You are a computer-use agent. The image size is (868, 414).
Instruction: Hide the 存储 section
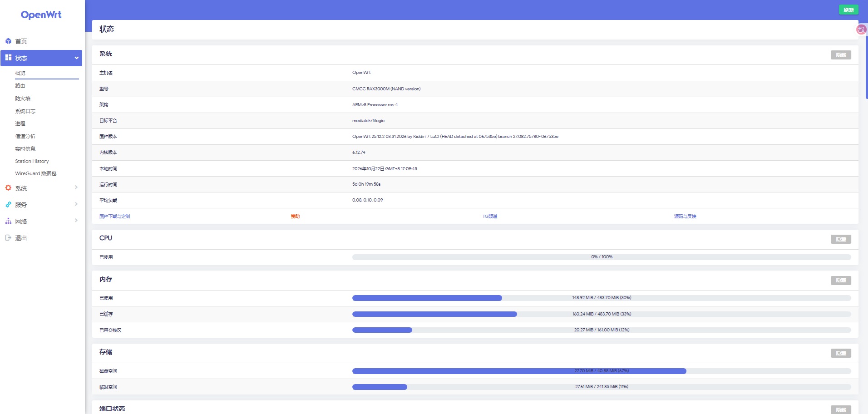tap(841, 353)
